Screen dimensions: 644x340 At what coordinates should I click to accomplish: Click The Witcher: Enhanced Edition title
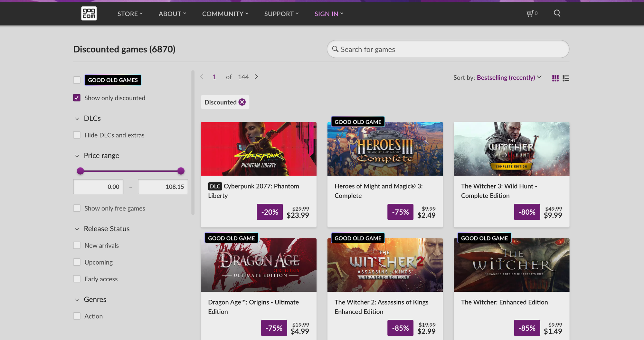pos(505,302)
